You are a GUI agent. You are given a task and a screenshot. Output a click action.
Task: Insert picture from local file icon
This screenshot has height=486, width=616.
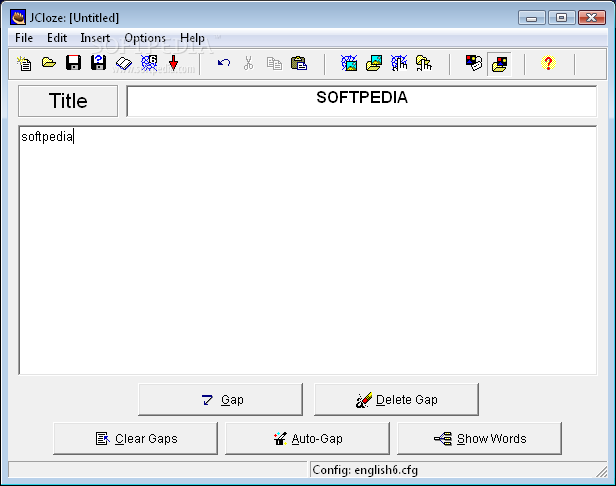pos(374,63)
